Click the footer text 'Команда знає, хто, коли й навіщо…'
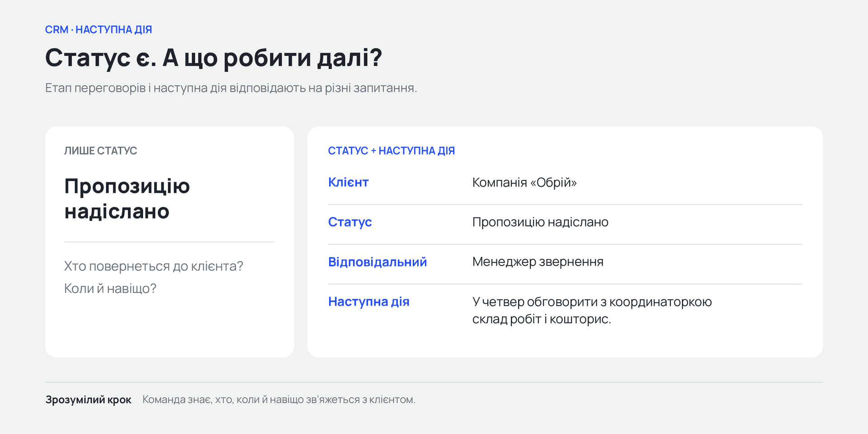Screen dimensions: 868x434 pos(279,400)
